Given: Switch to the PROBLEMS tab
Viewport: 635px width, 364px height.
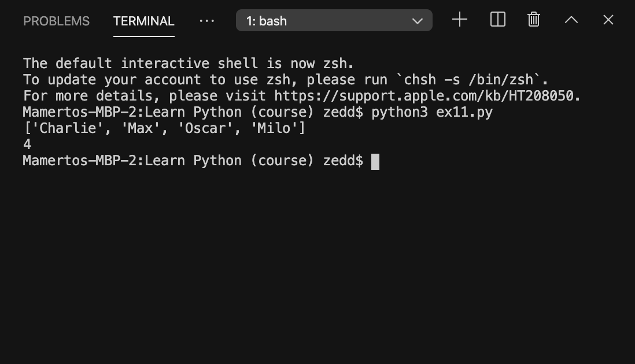Looking at the screenshot, I should pyautogui.click(x=56, y=21).
